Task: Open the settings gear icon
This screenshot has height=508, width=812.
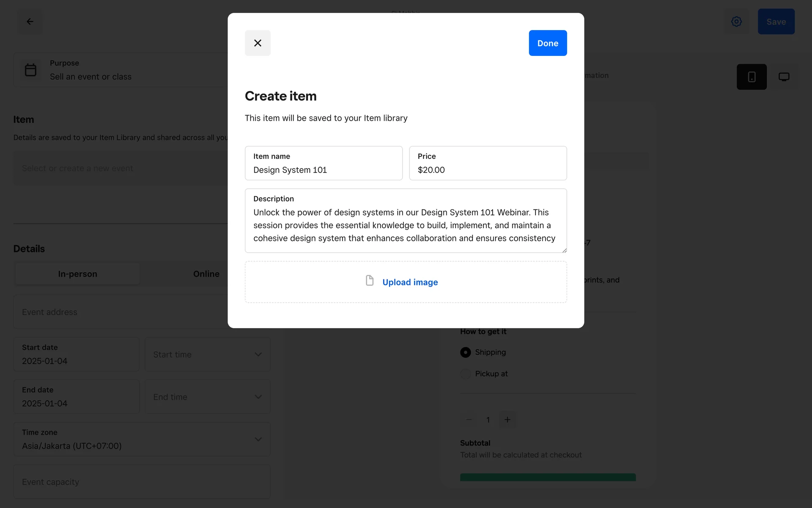Action: tap(736, 22)
